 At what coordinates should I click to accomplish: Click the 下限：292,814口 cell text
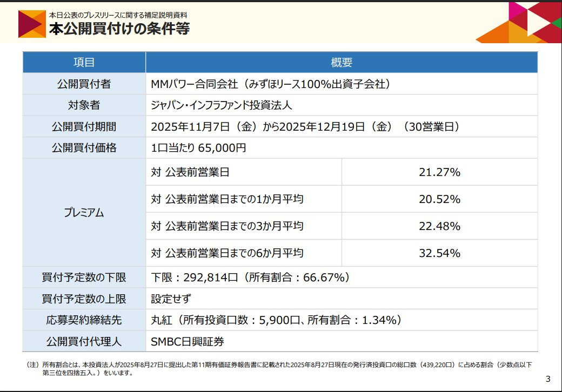pyautogui.click(x=250, y=278)
